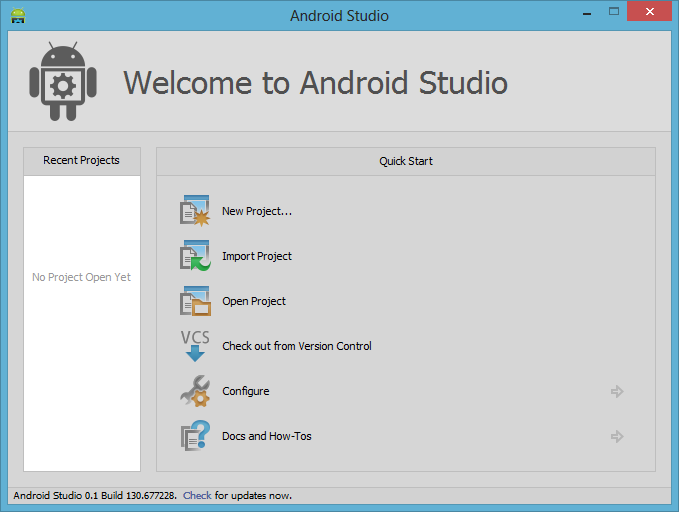Viewport: 679px width, 512px height.
Task: Click the Docs and How-Tos question mark icon
Action: tap(195, 436)
